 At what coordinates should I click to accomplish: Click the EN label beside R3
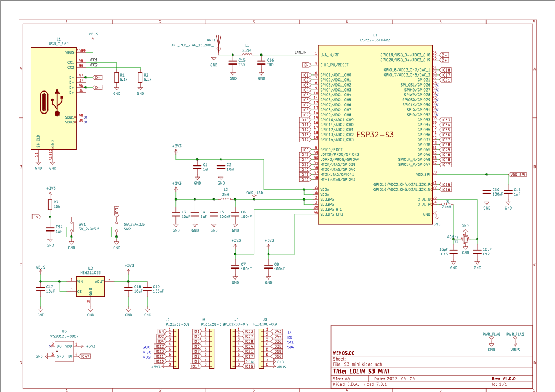coord(36,217)
